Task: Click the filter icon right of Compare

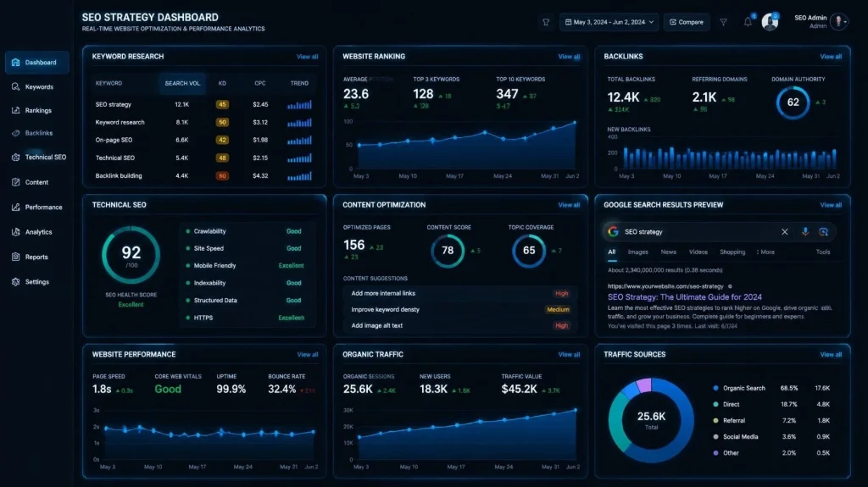Action: pos(723,22)
